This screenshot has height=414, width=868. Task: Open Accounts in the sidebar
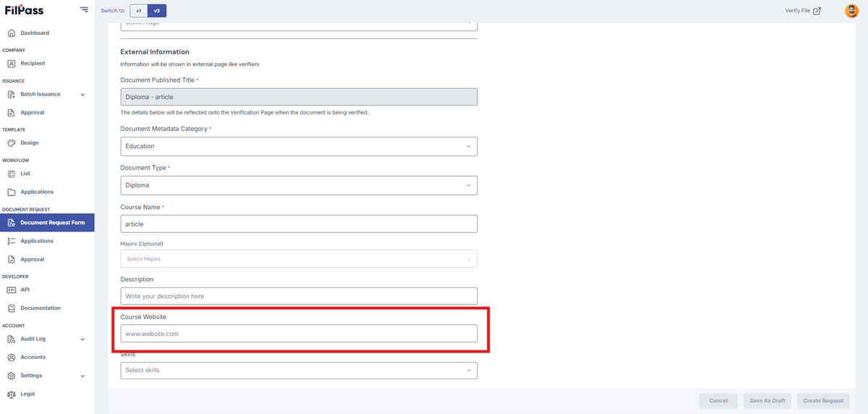click(x=33, y=358)
